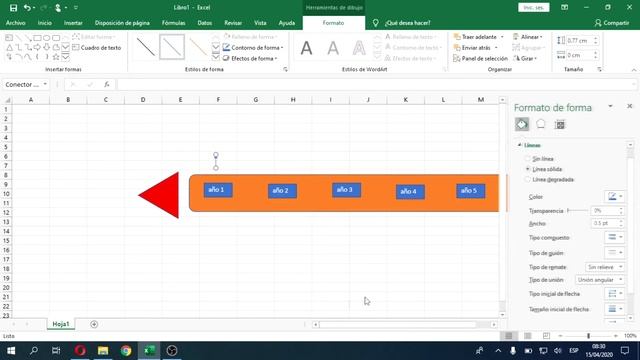Select the Línea sólida radio option
This screenshot has height=360, width=640.
(x=527, y=169)
